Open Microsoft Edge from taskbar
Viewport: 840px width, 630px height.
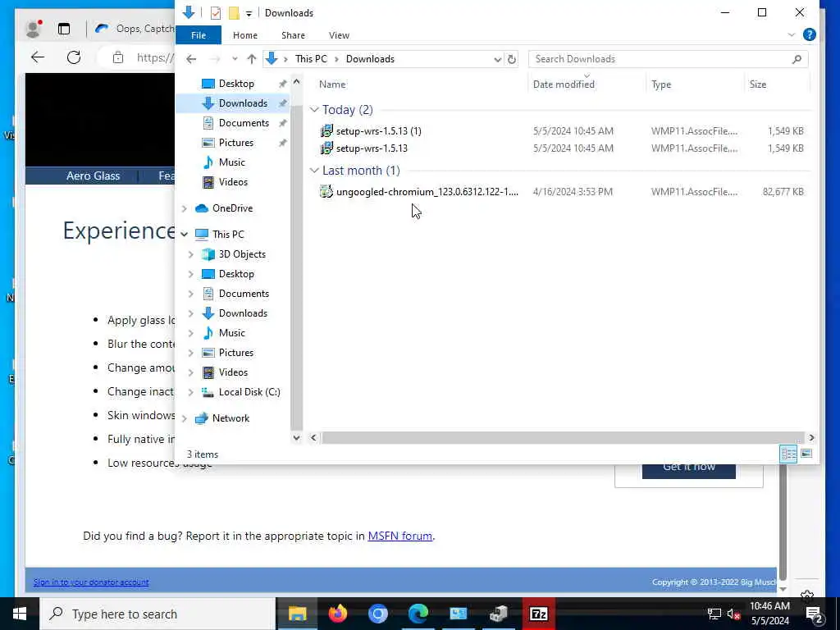tap(418, 614)
